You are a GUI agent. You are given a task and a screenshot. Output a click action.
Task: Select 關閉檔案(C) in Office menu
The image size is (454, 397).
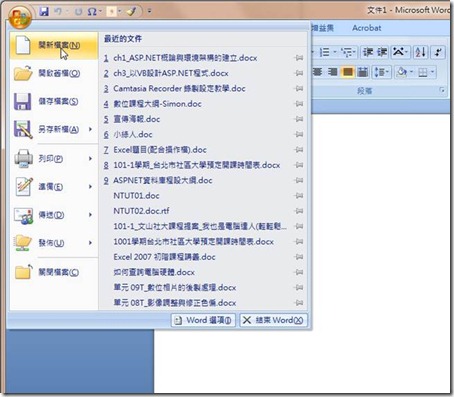pyautogui.click(x=54, y=272)
